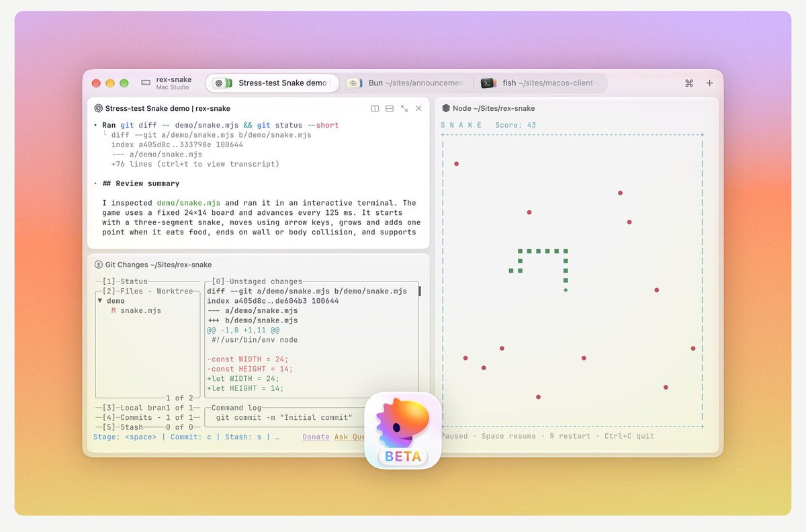The height and width of the screenshot is (532, 806).
Task: Collapse the demo folder in Files Worktree
Action: [x=99, y=301]
